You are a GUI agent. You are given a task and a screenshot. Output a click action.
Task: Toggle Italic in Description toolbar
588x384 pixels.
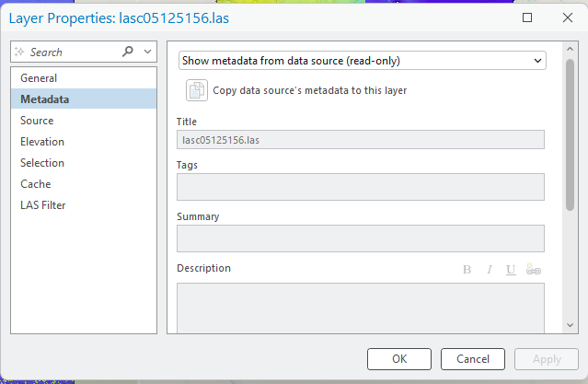click(489, 270)
